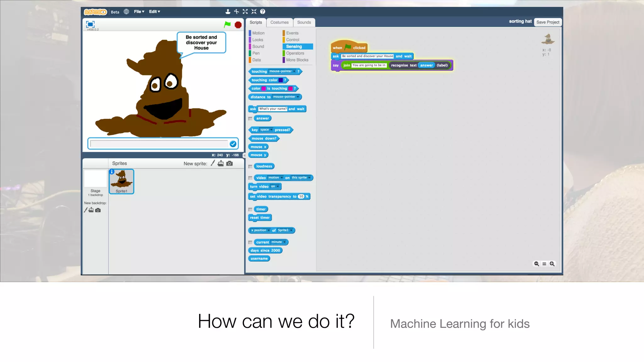Open the Edit menu
This screenshot has width=644, height=362.
tap(154, 12)
